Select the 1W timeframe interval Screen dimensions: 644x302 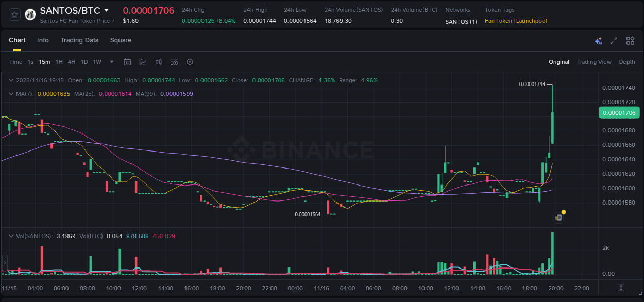point(97,62)
